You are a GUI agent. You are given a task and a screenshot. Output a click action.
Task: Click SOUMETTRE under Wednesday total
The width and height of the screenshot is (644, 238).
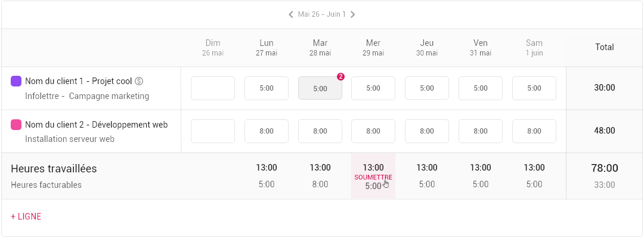(373, 178)
